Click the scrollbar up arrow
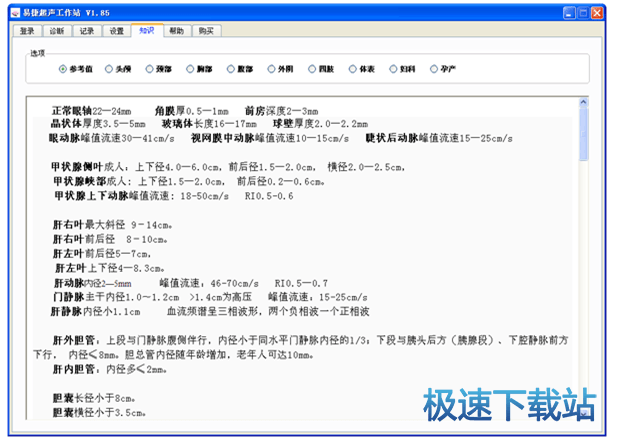 584,102
